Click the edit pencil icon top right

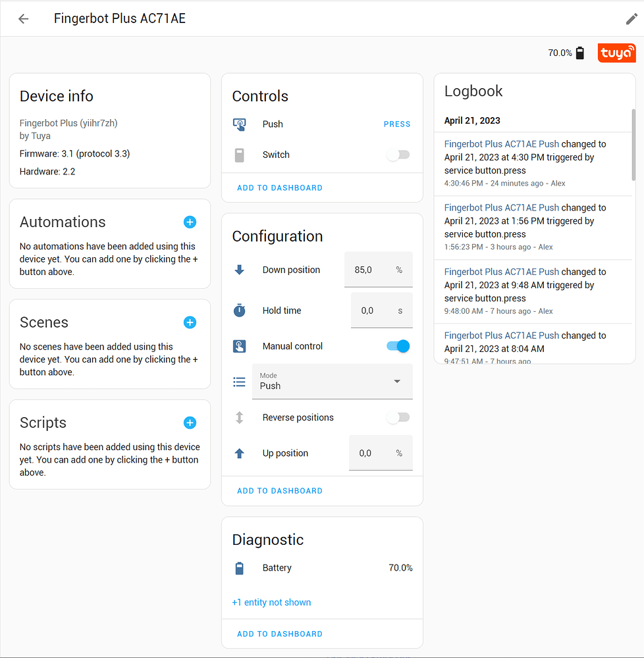pos(630,18)
